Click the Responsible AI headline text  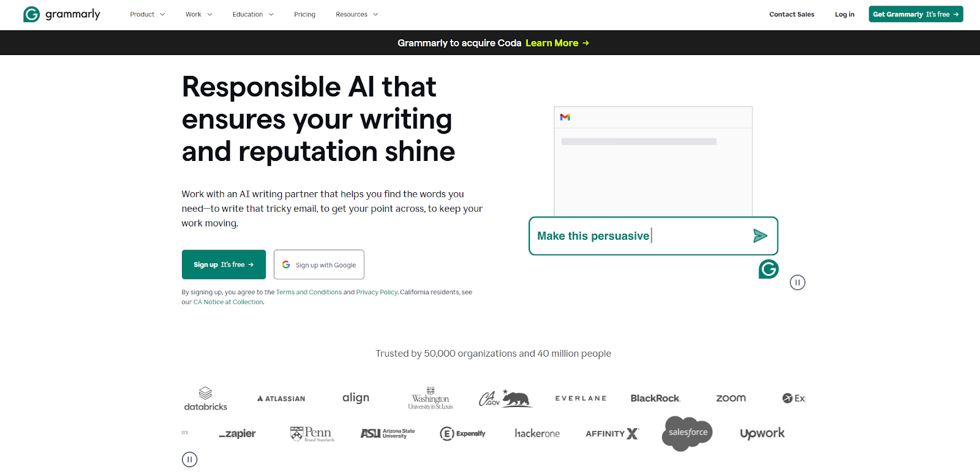[318, 119]
